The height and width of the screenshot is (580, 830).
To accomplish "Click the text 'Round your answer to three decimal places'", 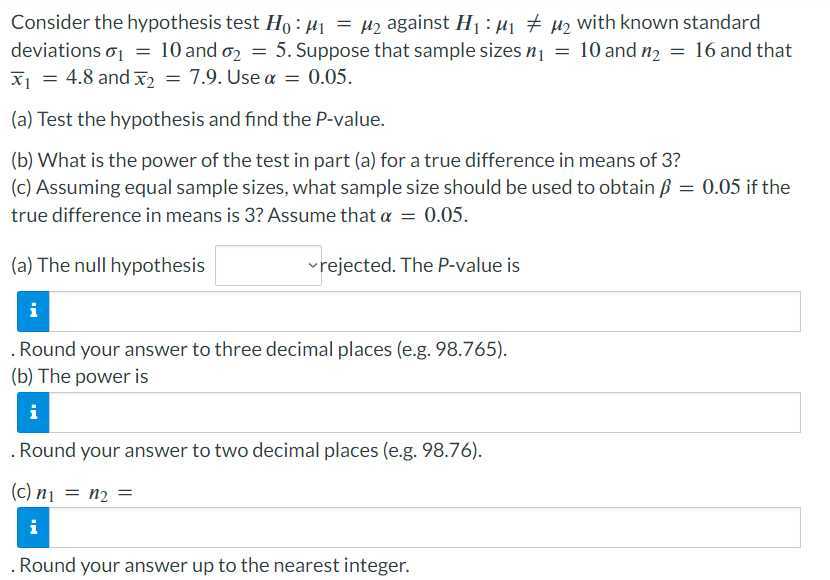I will (x=205, y=349).
